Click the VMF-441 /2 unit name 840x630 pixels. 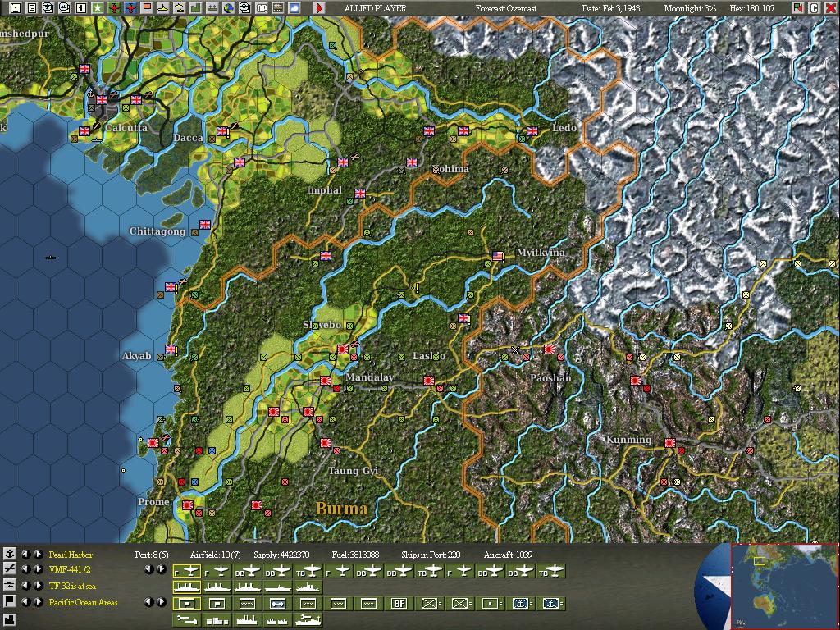71,569
